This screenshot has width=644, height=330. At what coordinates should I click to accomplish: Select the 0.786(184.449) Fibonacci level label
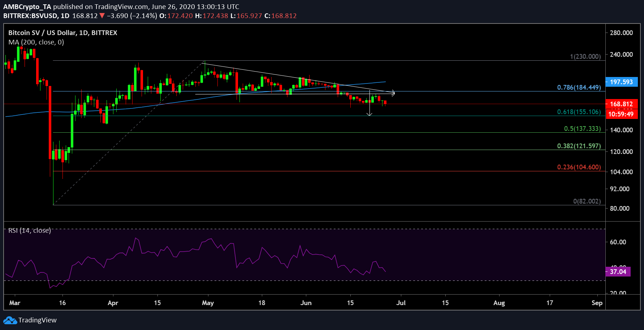[579, 87]
